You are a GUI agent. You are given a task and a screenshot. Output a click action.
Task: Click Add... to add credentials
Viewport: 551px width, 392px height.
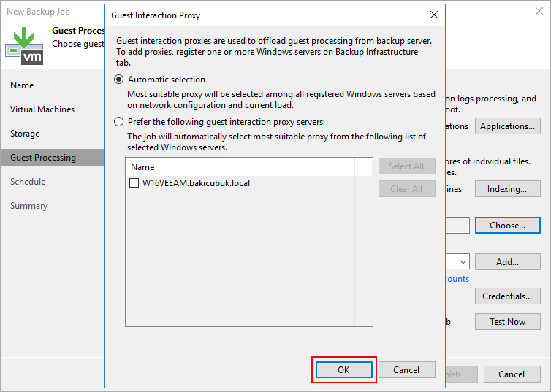507,262
